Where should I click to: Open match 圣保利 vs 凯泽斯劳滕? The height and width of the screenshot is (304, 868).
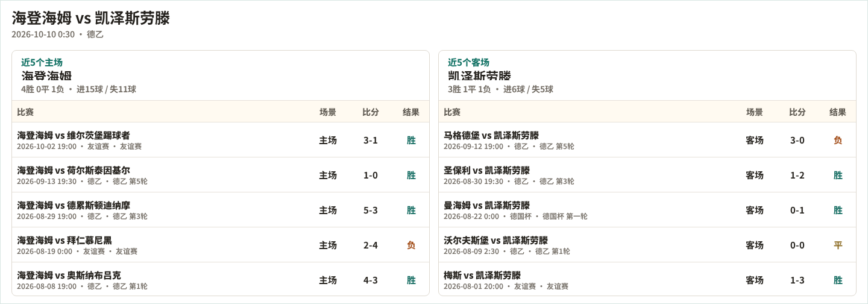486,170
